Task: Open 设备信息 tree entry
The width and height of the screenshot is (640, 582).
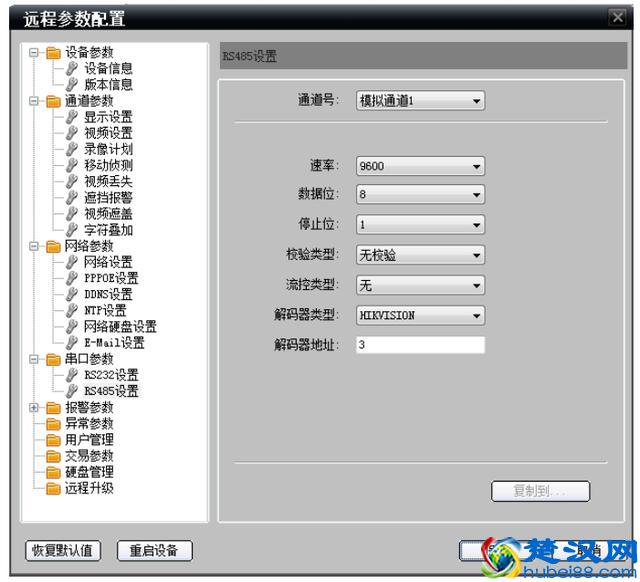Action: click(108, 69)
